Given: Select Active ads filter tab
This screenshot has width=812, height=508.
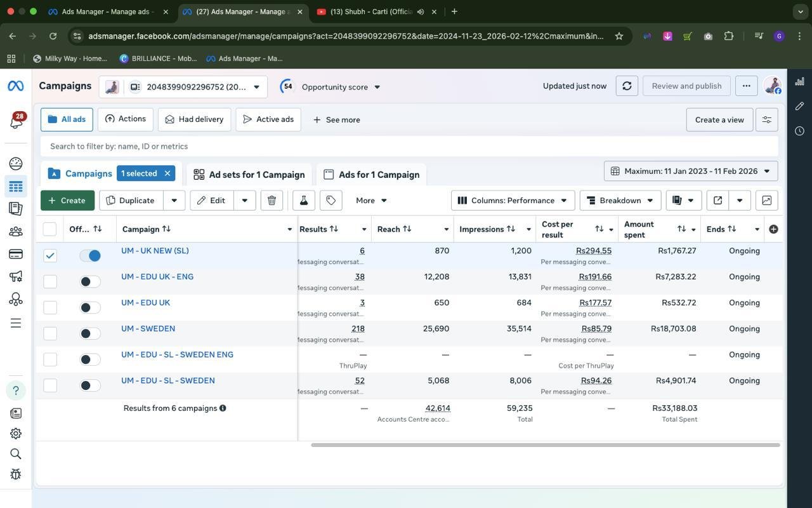Looking at the screenshot, I should [268, 119].
